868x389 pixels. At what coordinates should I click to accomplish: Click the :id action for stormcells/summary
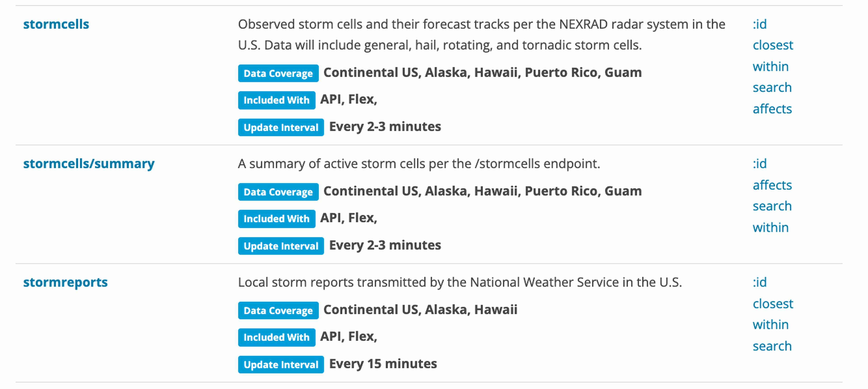(x=759, y=164)
